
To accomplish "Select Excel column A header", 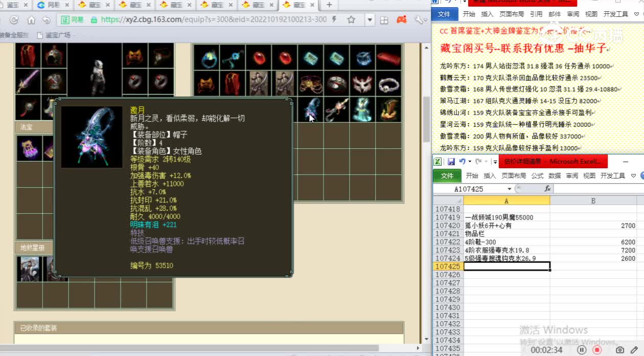I will coord(507,201).
